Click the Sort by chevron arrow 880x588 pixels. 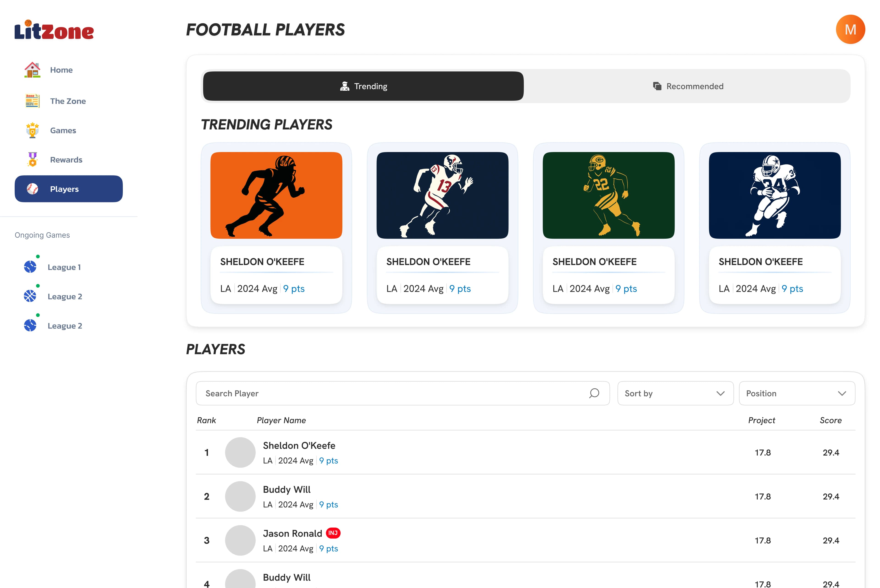(720, 393)
